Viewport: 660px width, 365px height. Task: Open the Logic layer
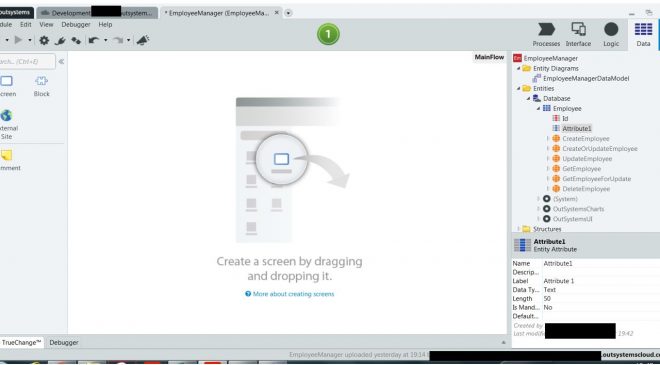point(611,34)
